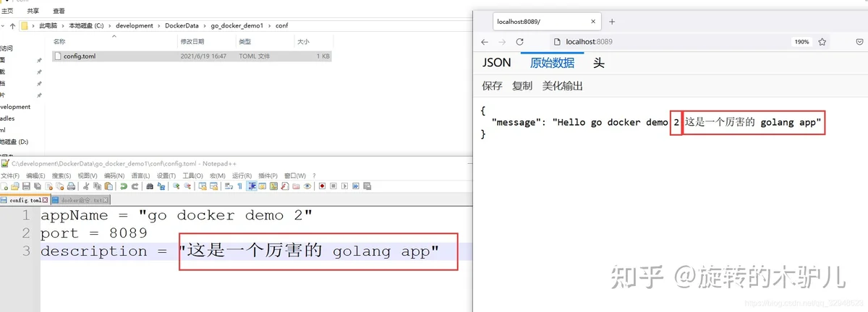Click Pocket save icon in browser toolbar
Screen dimensions: 868x312
pyautogui.click(x=858, y=42)
